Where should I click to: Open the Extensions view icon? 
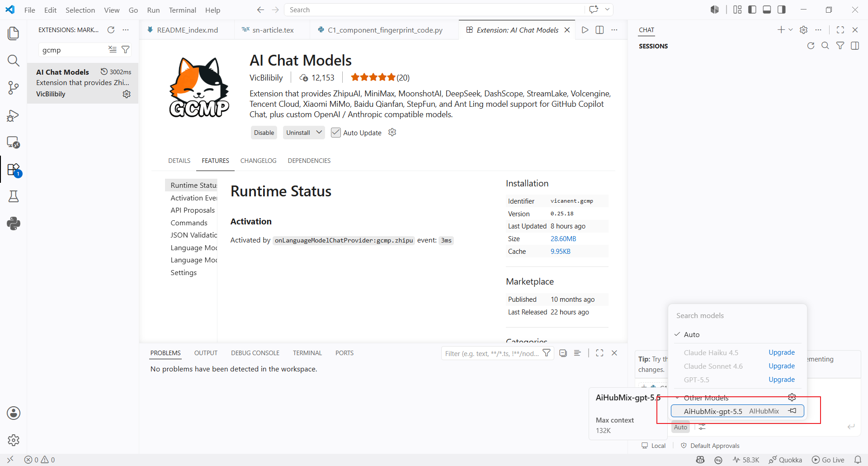pos(14,170)
